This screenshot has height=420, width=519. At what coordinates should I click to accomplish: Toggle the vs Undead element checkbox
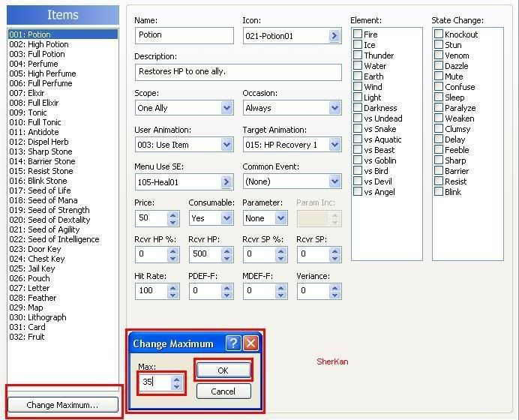pos(358,118)
